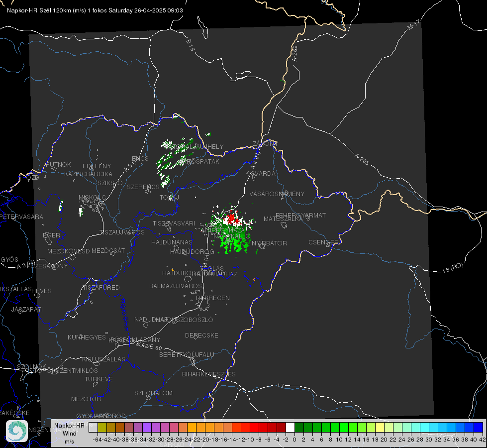Click the NÁDUDVAR town label
487x448 pixels.
click(151, 319)
